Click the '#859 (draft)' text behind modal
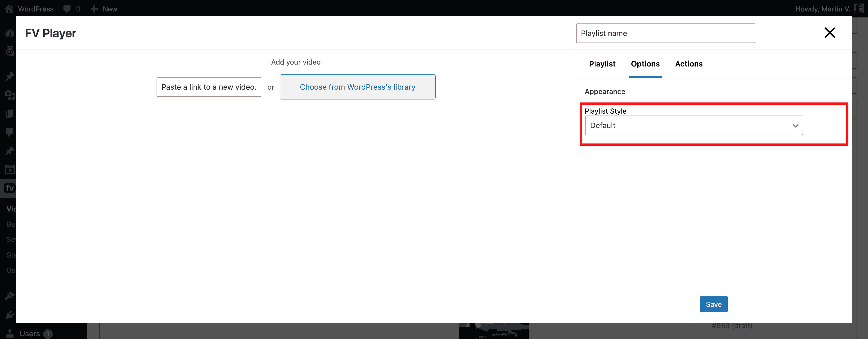Viewport: 868px width, 339px height. coord(732,325)
